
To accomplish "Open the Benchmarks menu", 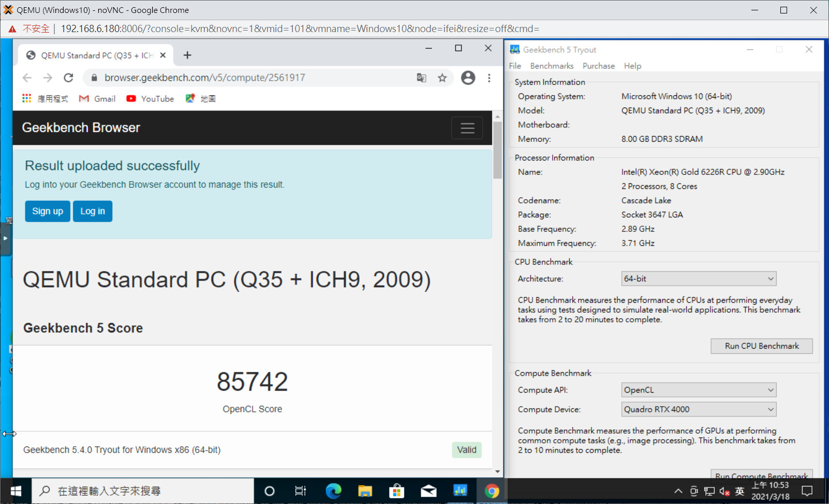I will pos(552,66).
